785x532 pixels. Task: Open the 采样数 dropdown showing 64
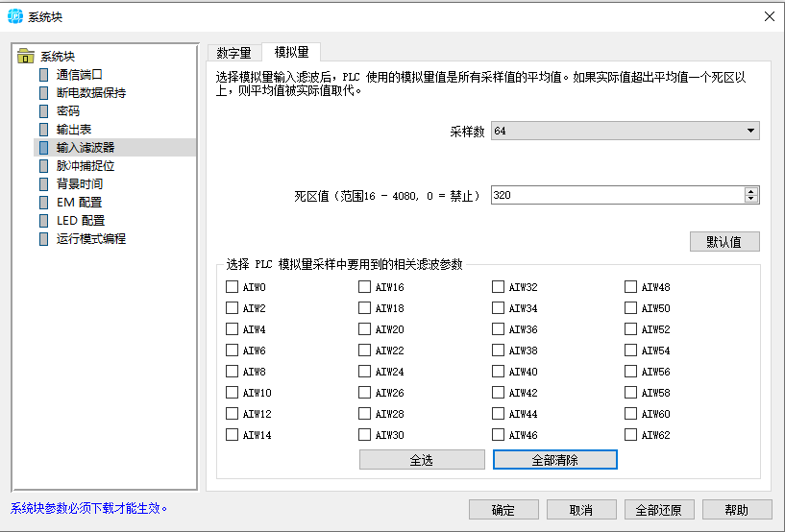point(625,131)
